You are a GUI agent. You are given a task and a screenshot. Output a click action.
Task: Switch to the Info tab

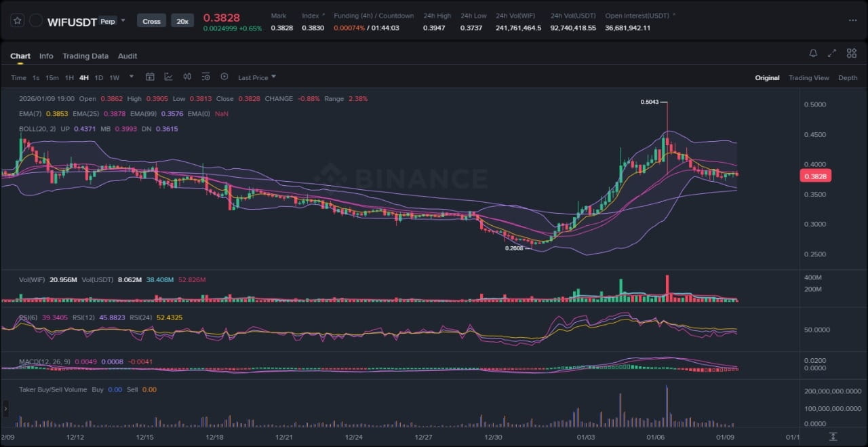tap(46, 56)
